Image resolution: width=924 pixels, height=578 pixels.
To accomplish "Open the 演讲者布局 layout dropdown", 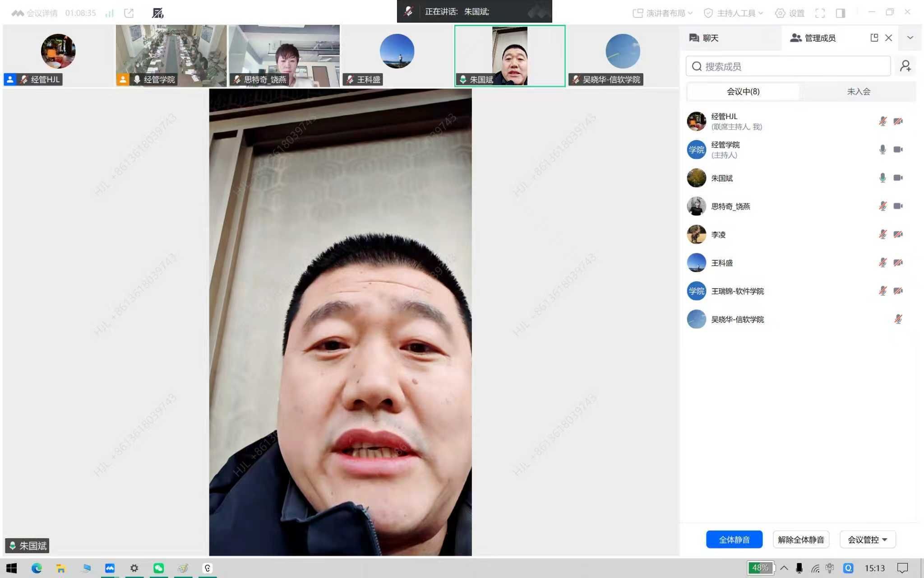I will 662,13.
